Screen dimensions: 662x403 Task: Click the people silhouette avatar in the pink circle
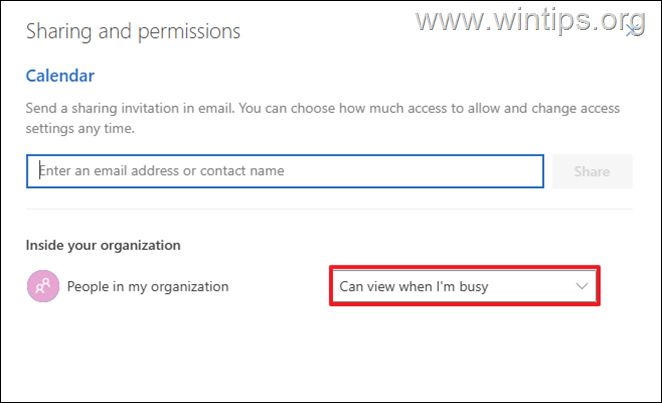pyautogui.click(x=43, y=286)
